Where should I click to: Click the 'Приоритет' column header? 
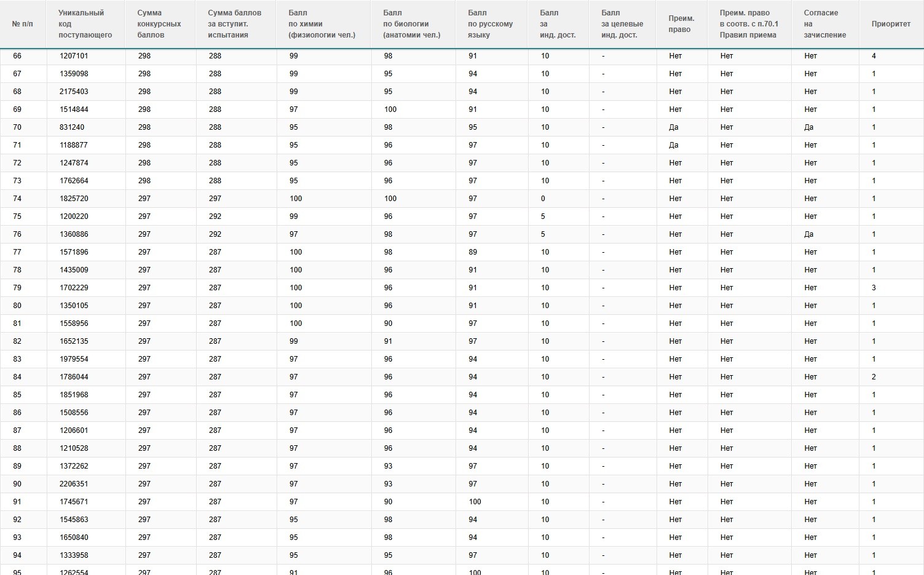(891, 24)
